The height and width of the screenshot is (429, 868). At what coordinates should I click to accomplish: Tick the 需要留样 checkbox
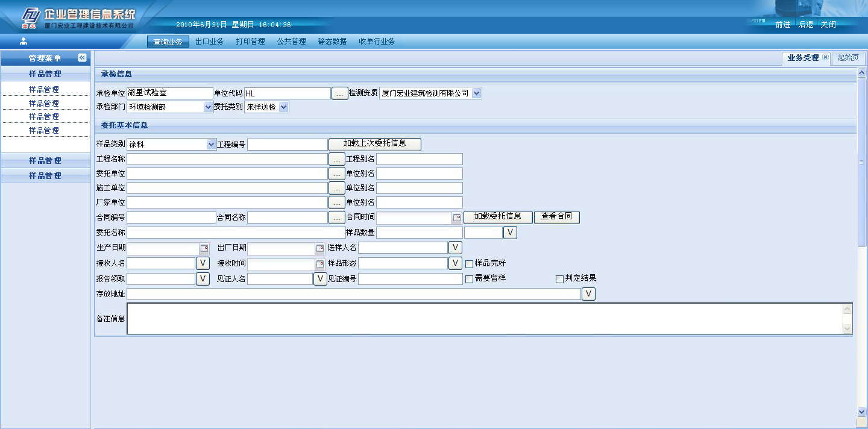[470, 279]
